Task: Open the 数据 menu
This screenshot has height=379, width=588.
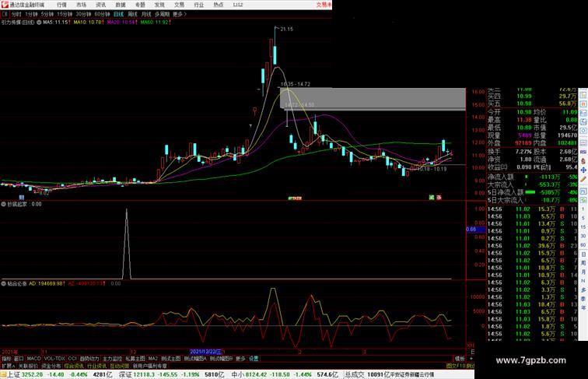Action: pos(121,5)
